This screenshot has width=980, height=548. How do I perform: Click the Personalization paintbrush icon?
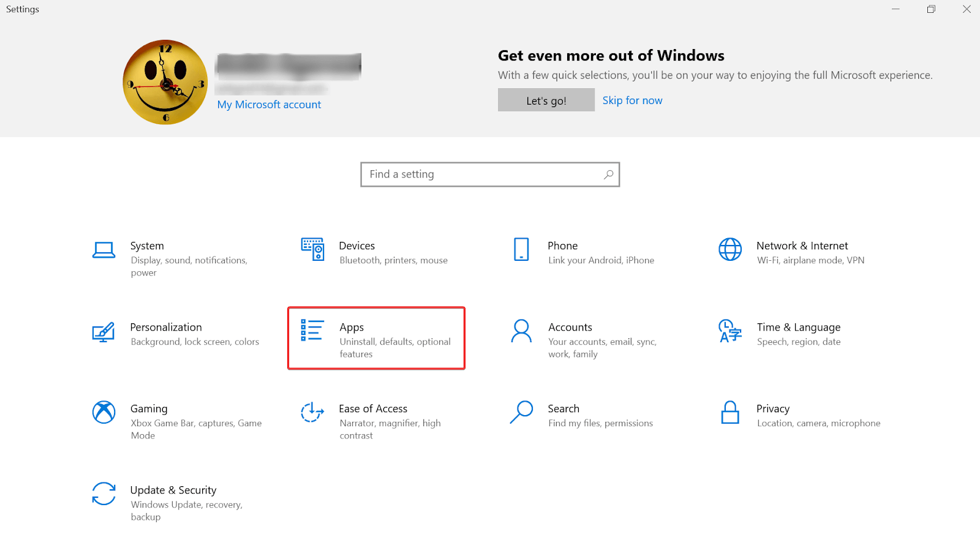(104, 331)
